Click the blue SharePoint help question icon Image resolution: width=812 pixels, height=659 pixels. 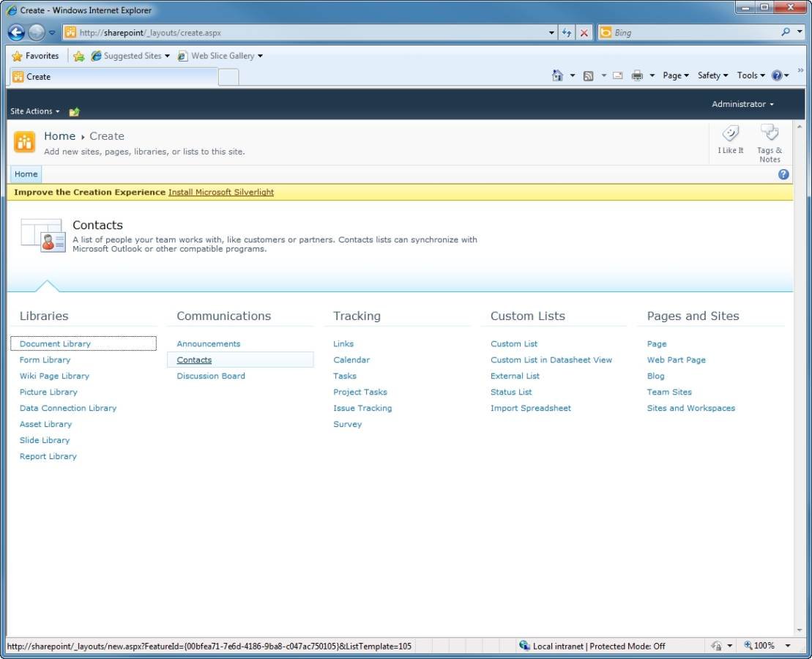click(783, 174)
